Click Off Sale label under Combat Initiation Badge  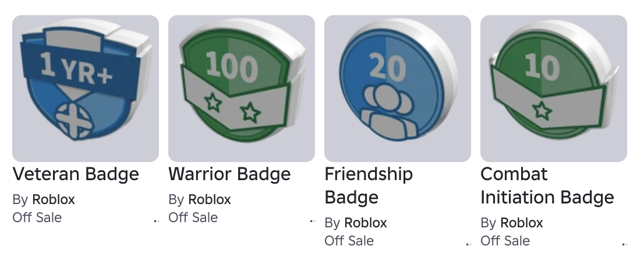coord(505,241)
